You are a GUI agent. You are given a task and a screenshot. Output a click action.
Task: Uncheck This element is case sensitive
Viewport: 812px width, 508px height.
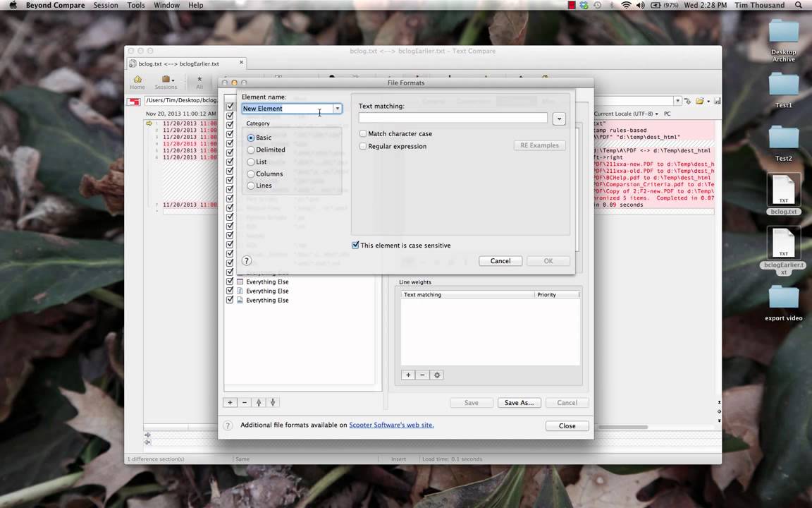(x=355, y=246)
